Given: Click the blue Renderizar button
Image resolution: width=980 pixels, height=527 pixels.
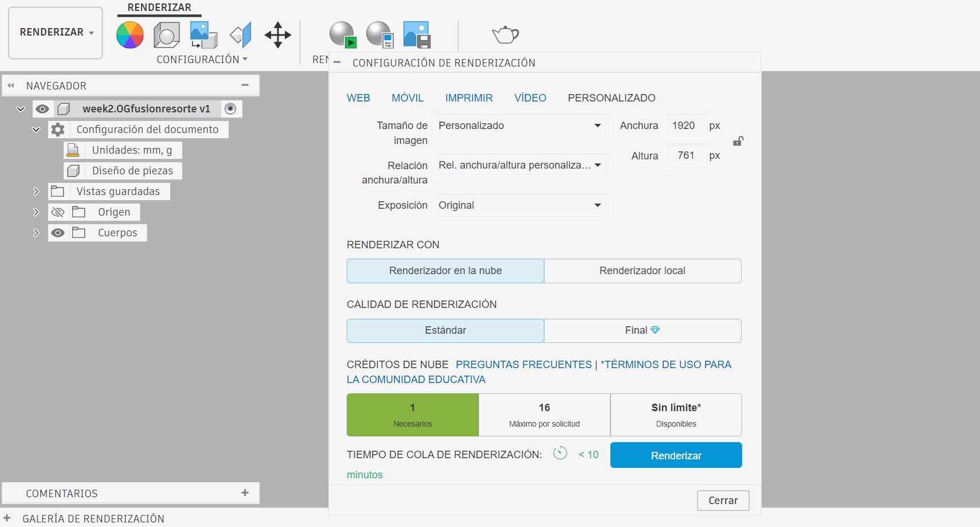Looking at the screenshot, I should coord(676,455).
